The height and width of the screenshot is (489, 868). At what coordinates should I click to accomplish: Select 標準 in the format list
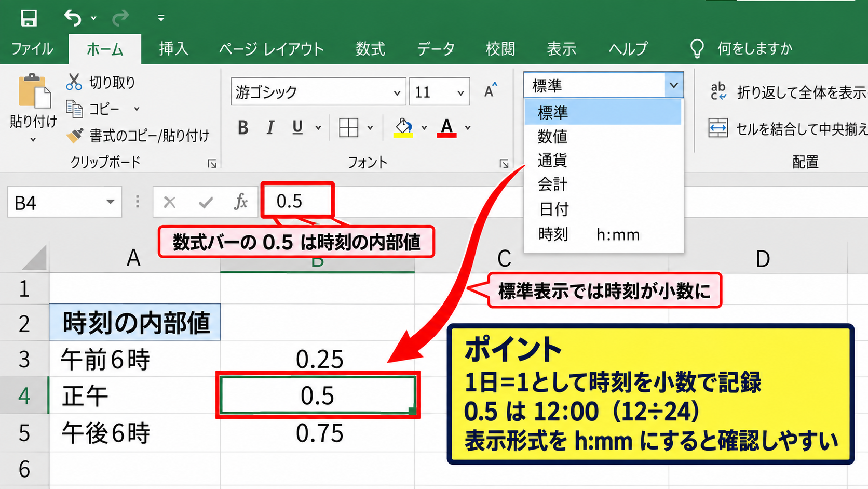[x=603, y=112]
